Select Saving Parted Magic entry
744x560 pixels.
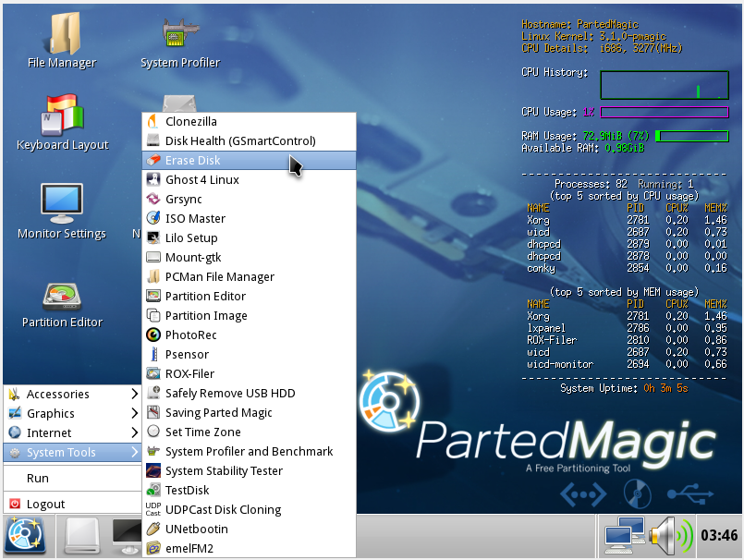[250, 412]
